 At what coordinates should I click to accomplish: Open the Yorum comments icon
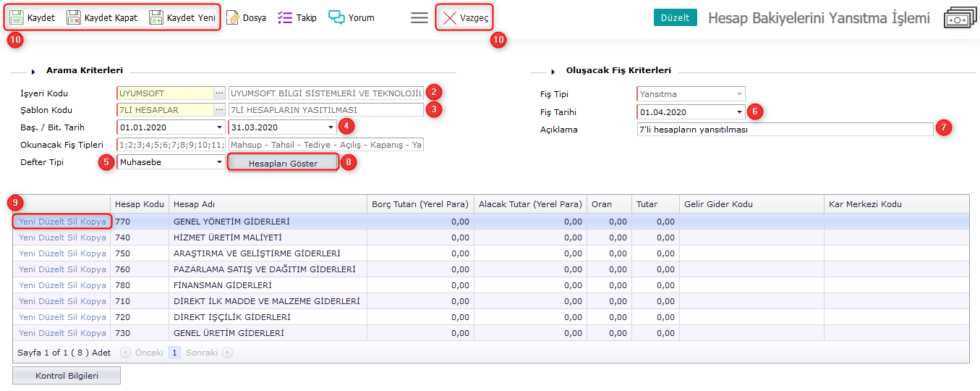click(x=336, y=17)
